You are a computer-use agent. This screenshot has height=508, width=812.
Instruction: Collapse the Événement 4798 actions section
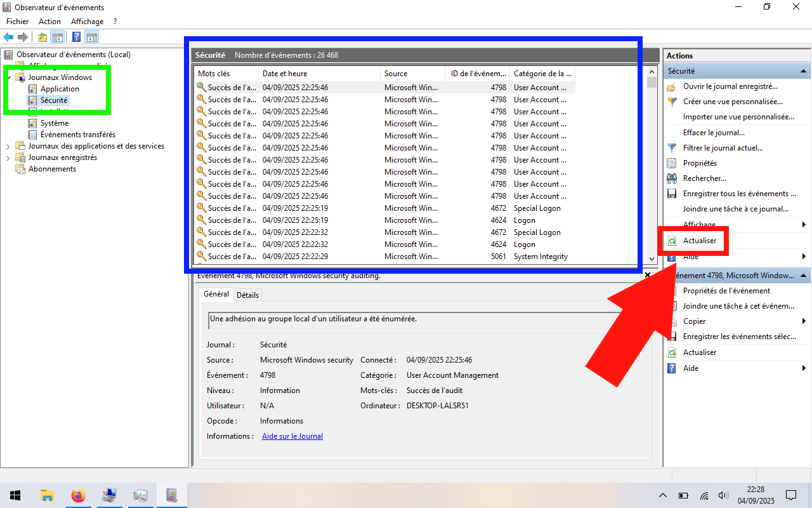coord(804,276)
